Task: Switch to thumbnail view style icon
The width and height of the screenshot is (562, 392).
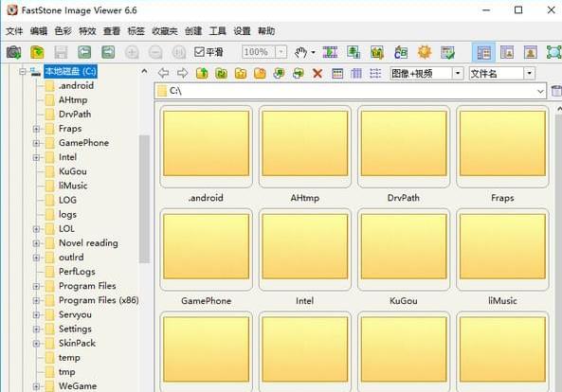Action: pos(337,74)
